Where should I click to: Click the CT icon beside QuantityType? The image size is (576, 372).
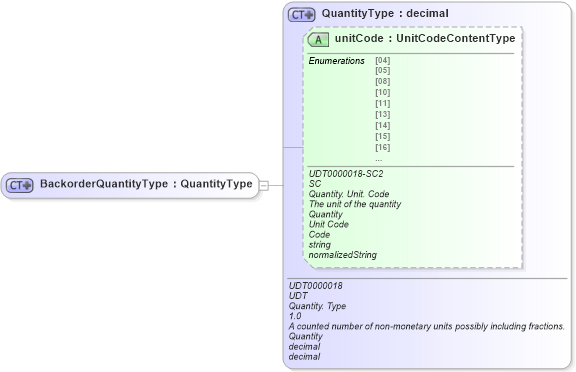tap(302, 15)
